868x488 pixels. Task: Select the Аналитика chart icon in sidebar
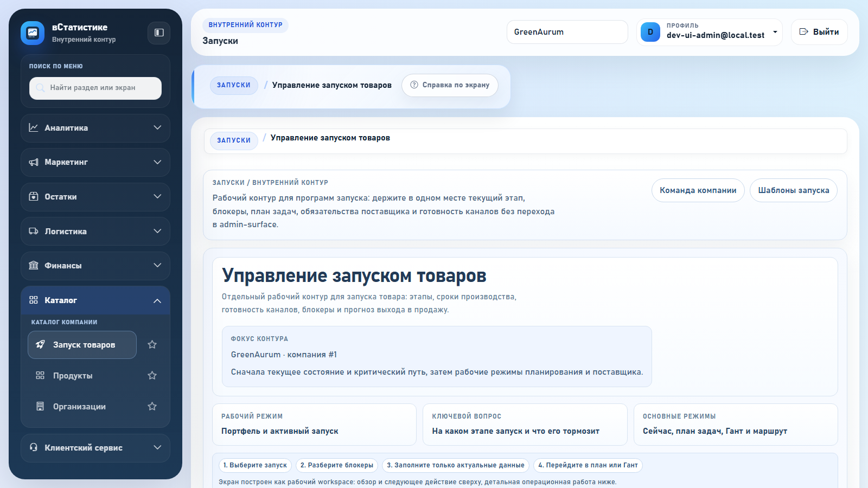33,128
